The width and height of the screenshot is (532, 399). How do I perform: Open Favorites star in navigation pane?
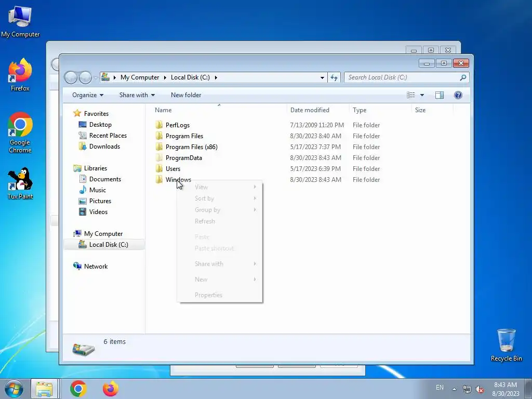coord(77,113)
